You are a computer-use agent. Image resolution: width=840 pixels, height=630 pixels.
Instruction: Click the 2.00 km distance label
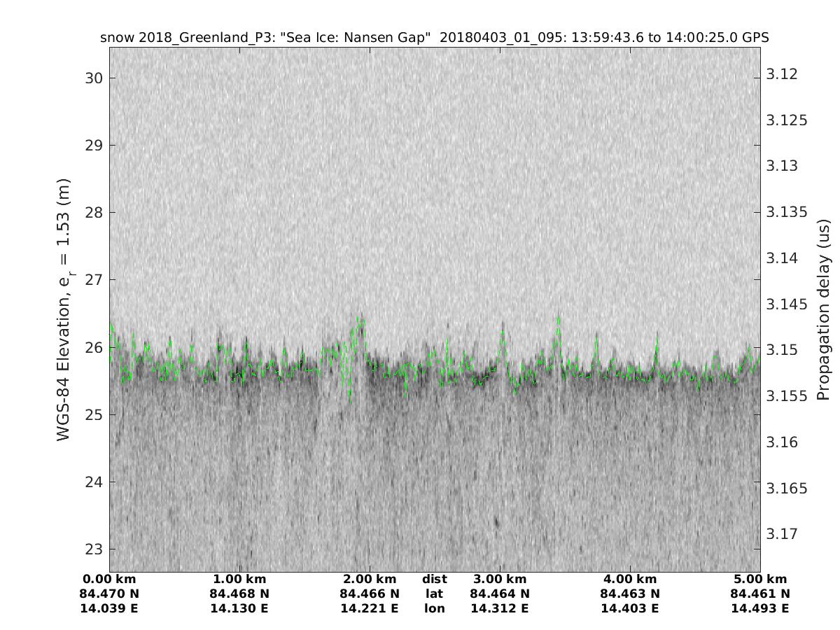point(370,579)
